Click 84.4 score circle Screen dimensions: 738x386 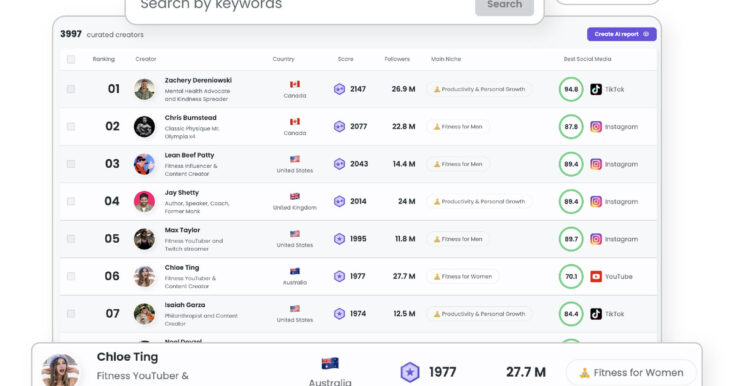click(571, 314)
